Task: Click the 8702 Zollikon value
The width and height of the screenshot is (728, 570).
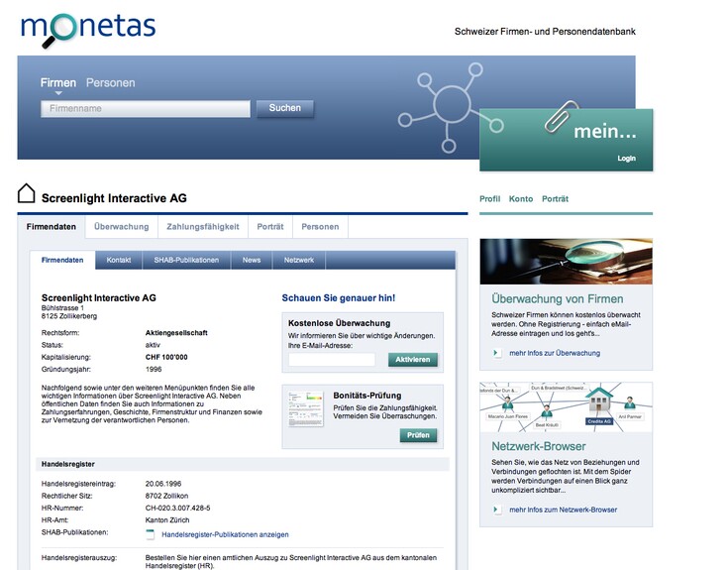Action: pos(166,496)
